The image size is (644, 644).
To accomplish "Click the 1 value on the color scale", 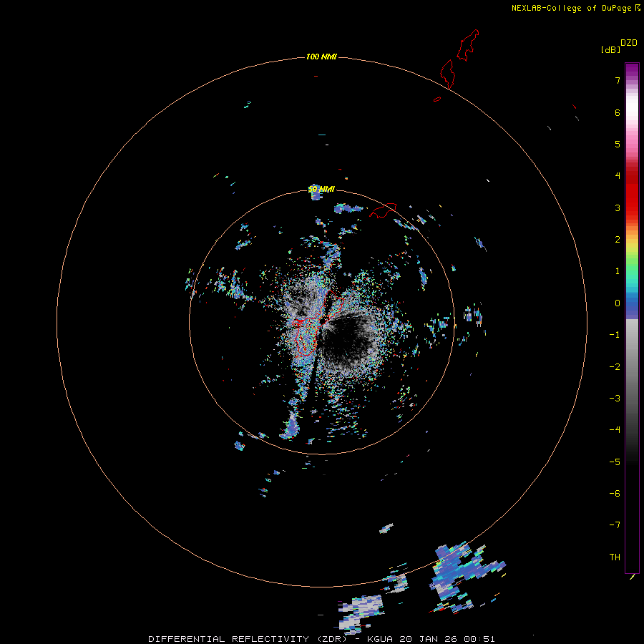I will click(x=618, y=271).
